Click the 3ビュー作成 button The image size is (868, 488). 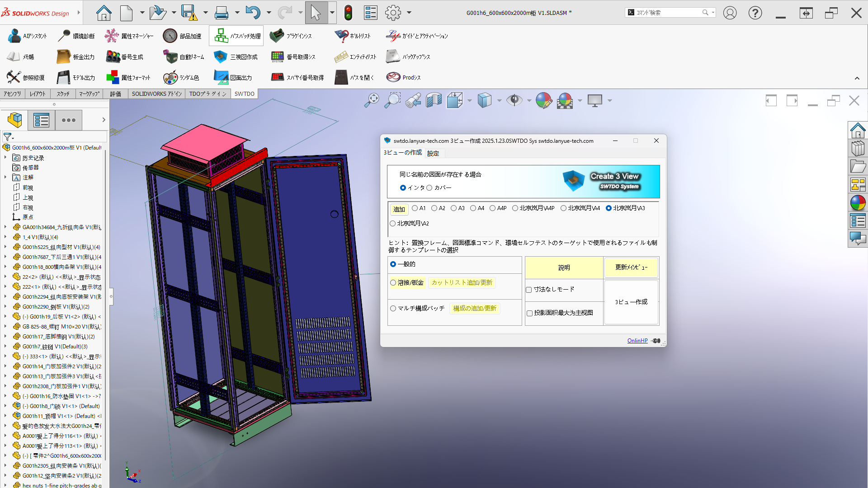click(x=631, y=302)
